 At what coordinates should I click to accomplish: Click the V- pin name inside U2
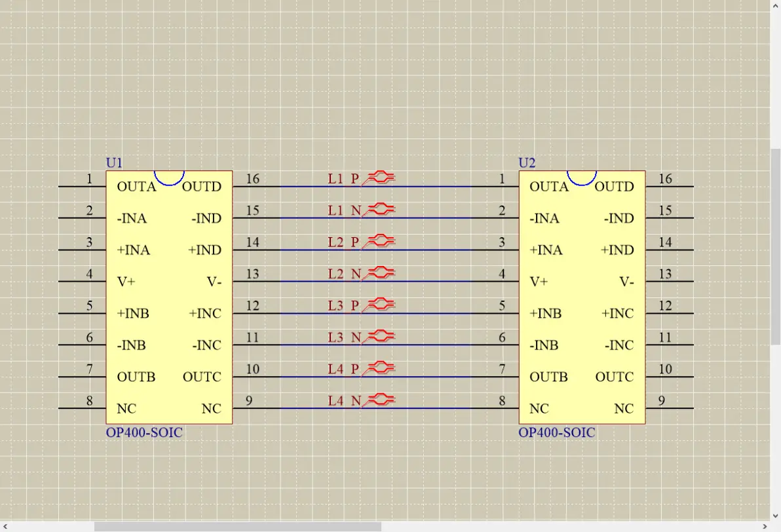tap(626, 282)
